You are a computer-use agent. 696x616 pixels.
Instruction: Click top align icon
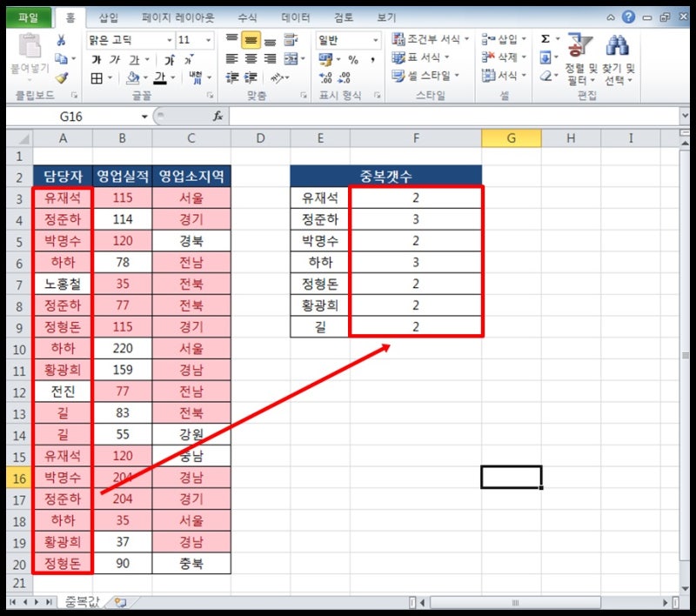[231, 40]
